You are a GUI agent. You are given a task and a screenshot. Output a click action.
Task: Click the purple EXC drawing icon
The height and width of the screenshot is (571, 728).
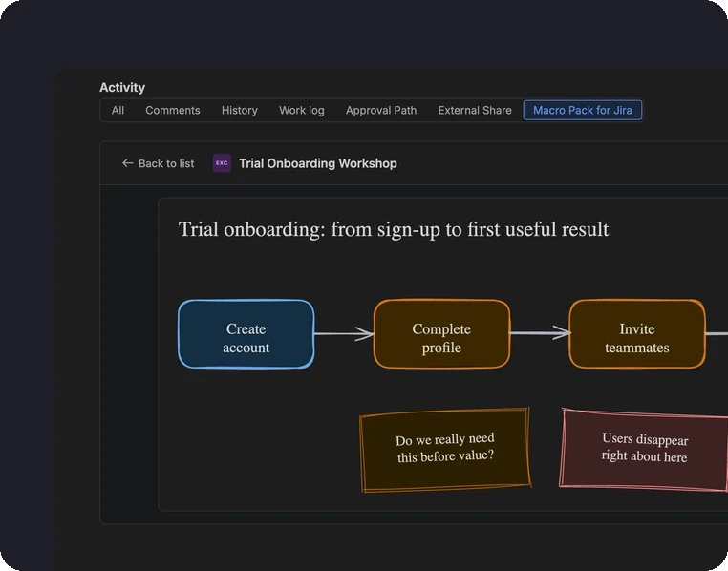pos(222,163)
